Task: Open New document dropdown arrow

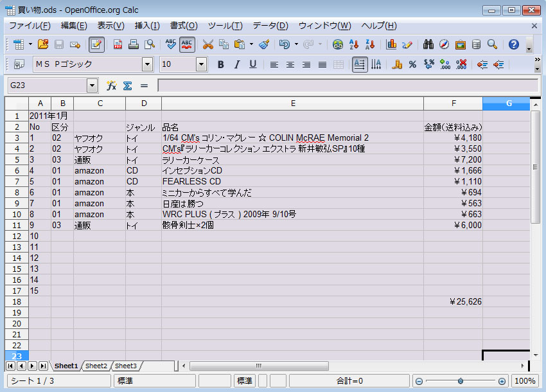Action: click(30, 44)
